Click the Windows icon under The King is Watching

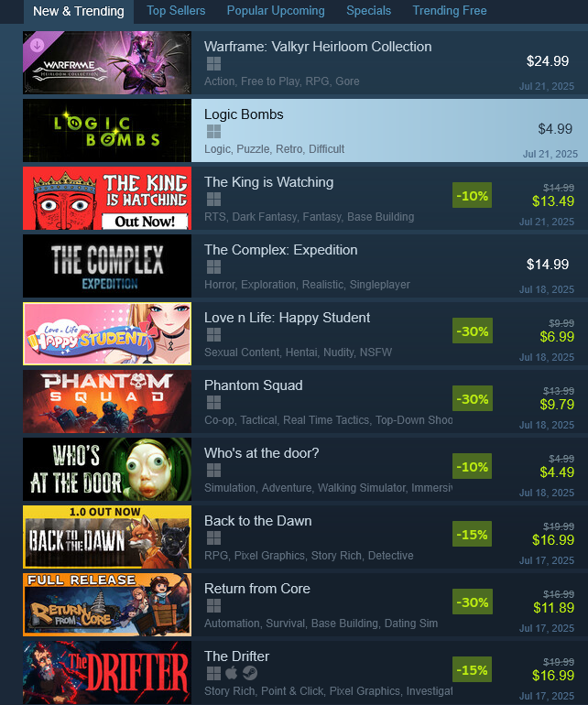point(213,200)
